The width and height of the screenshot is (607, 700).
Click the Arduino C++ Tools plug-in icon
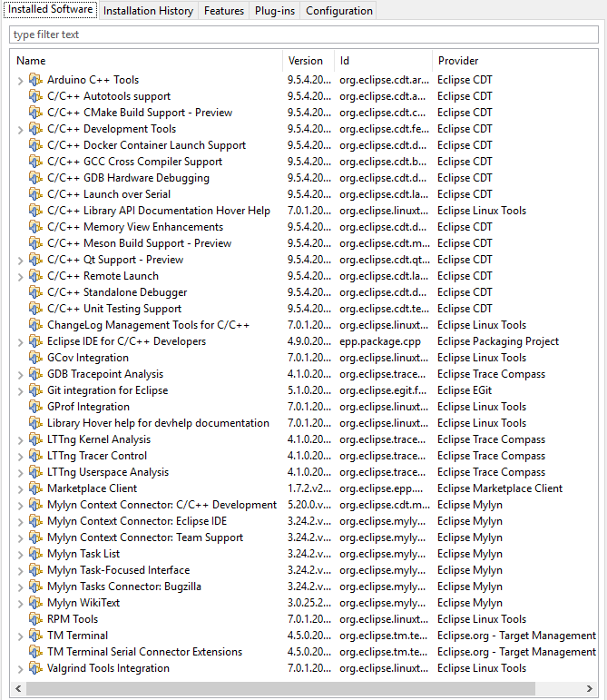pos(36,80)
